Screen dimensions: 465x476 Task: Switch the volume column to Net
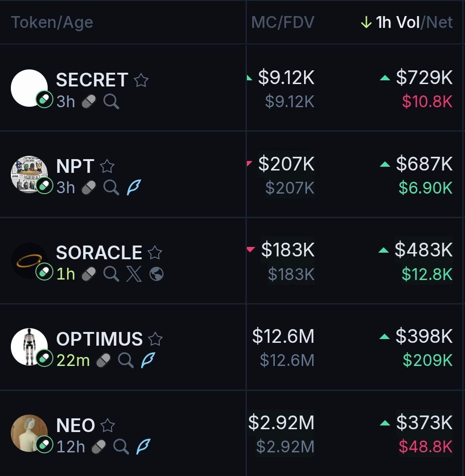(x=440, y=22)
